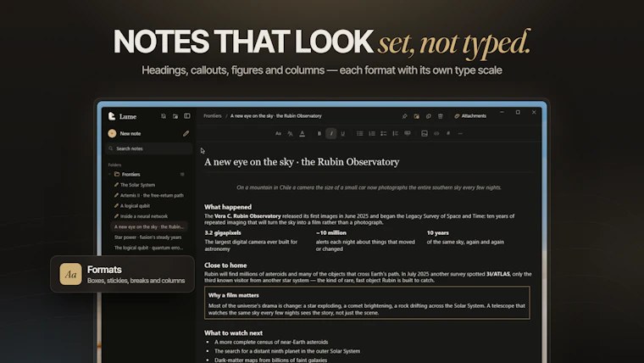Click the near-Earth asteroids bullet line

[x=271, y=342]
